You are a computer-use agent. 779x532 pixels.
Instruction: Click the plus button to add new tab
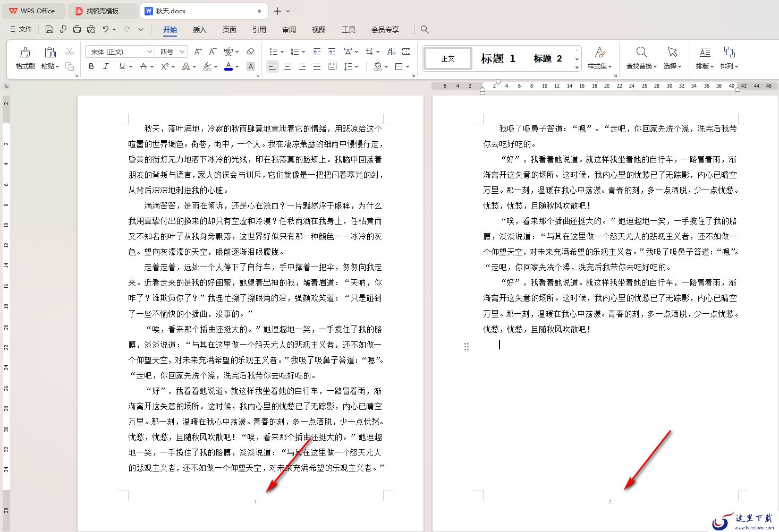coord(277,11)
